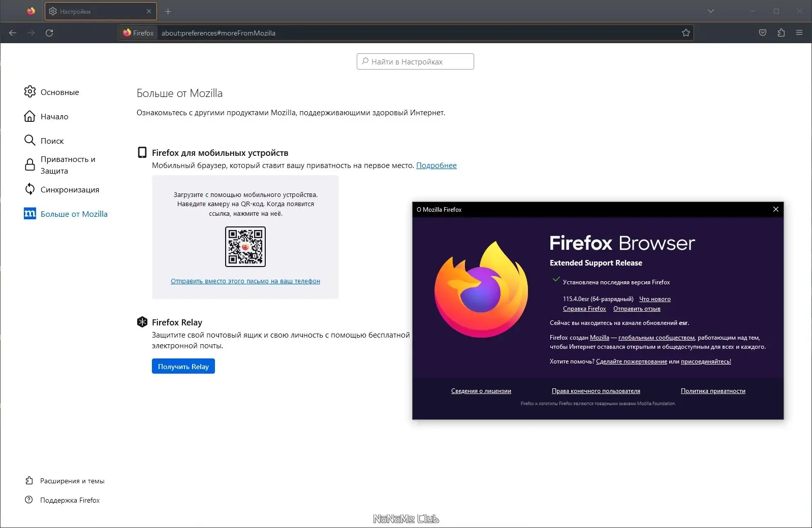Open the Extensions puzzle icon in toolbar
The width and height of the screenshot is (812, 528).
(781, 33)
